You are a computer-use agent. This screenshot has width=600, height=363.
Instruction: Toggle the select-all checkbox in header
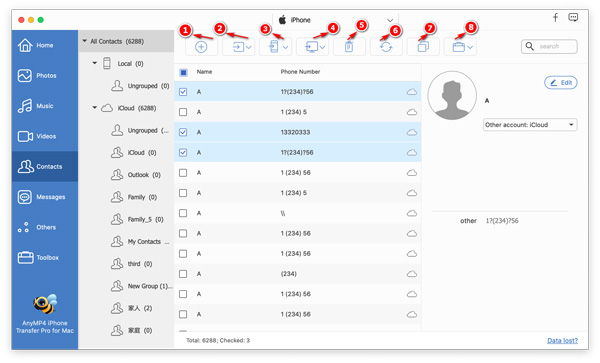click(x=183, y=72)
